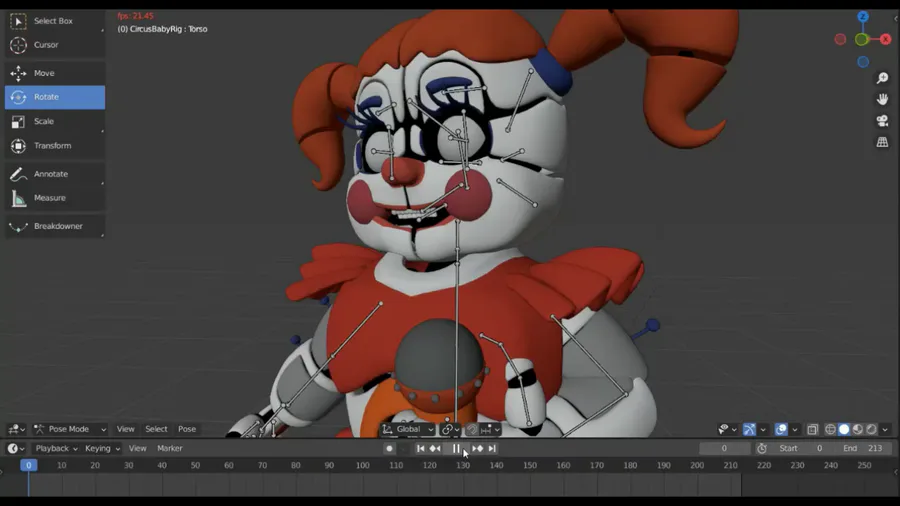Toggle X-ray display
The height and width of the screenshot is (506, 900).
(812, 429)
